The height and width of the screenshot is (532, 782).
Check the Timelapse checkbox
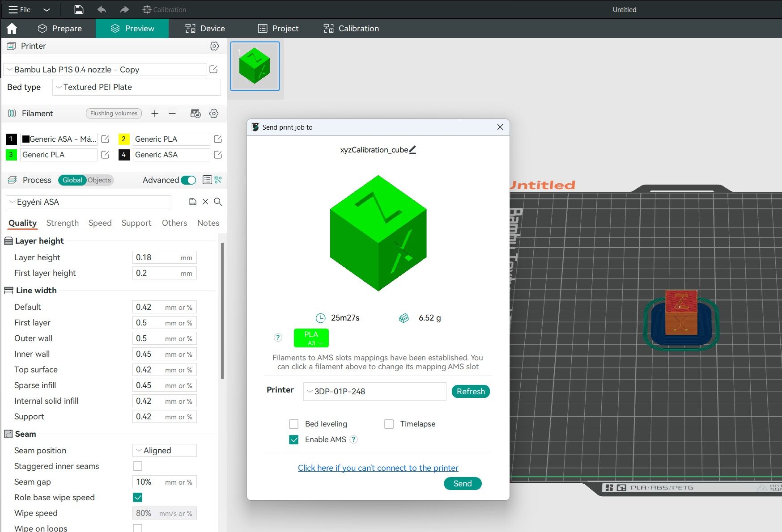coord(389,424)
